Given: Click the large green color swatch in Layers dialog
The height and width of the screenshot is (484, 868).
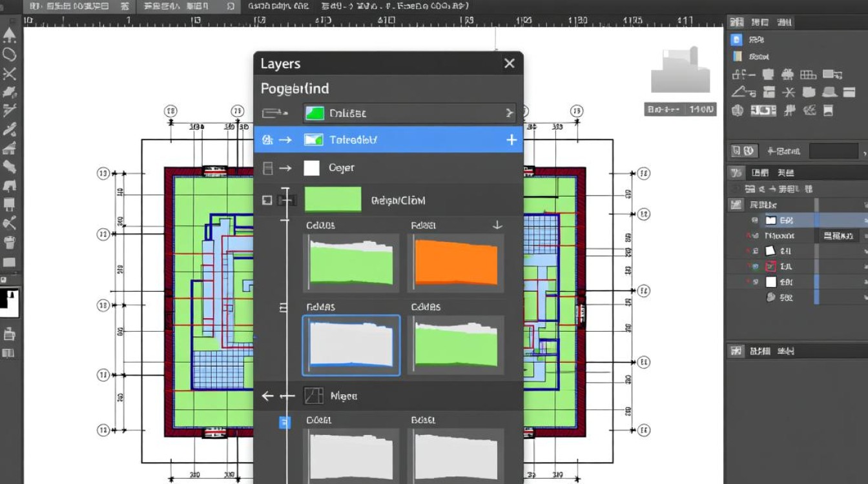Looking at the screenshot, I should coord(332,200).
